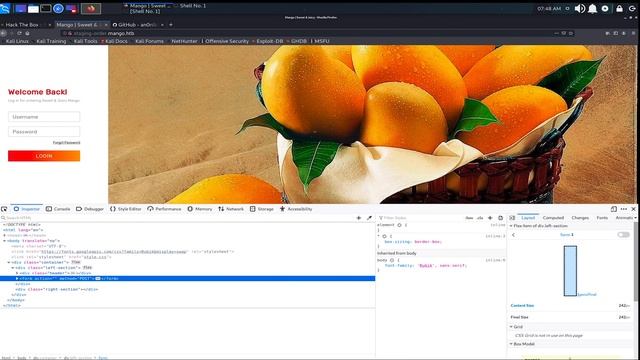This screenshot has height=360, width=640.
Task: Click the Style Editor braces icon
Action: point(113,209)
